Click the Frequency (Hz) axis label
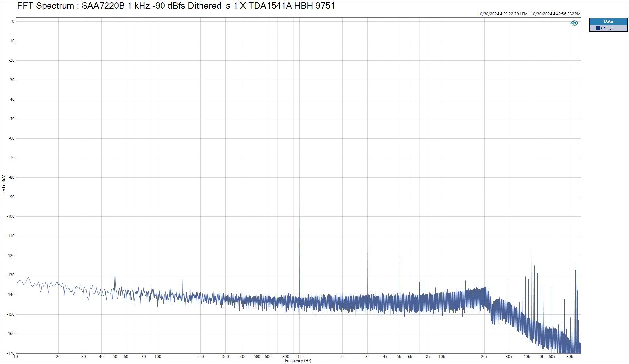The width and height of the screenshot is (629, 364). (x=298, y=361)
